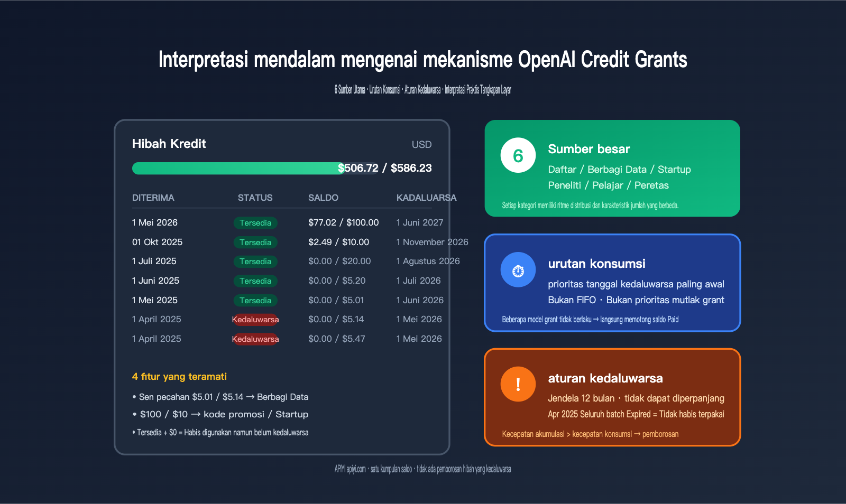
Task: Click the date 1 Mei 2025
Action: (155, 300)
